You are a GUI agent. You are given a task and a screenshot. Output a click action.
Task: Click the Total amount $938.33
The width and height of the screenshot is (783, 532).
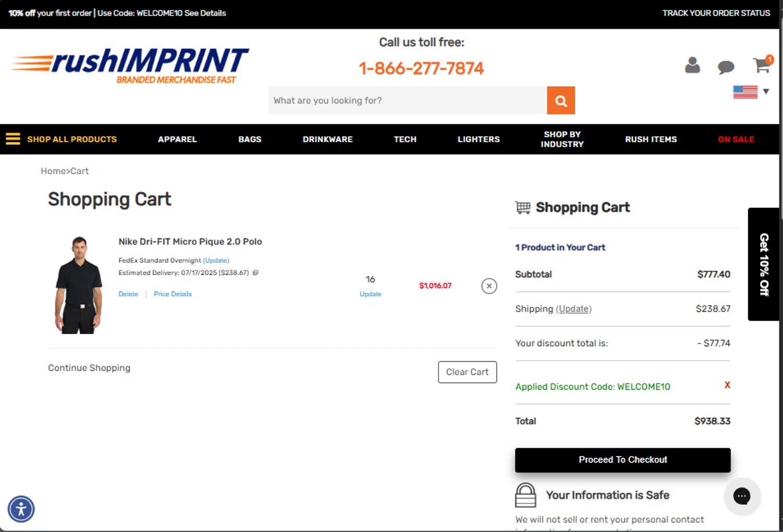pyautogui.click(x=713, y=421)
